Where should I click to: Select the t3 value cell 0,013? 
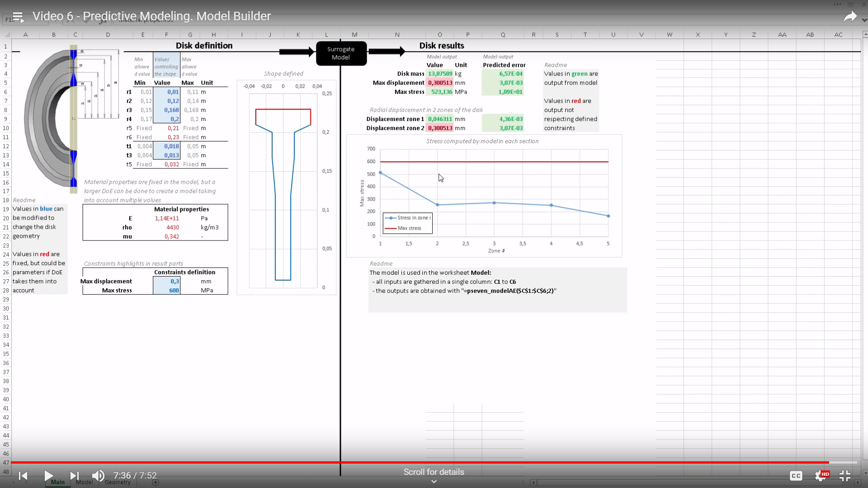(x=166, y=155)
